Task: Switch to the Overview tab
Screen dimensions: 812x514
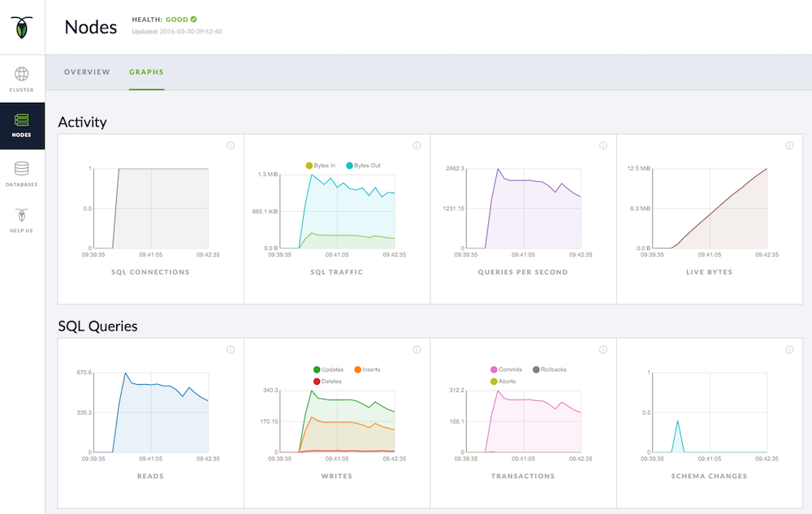Action: click(x=87, y=72)
